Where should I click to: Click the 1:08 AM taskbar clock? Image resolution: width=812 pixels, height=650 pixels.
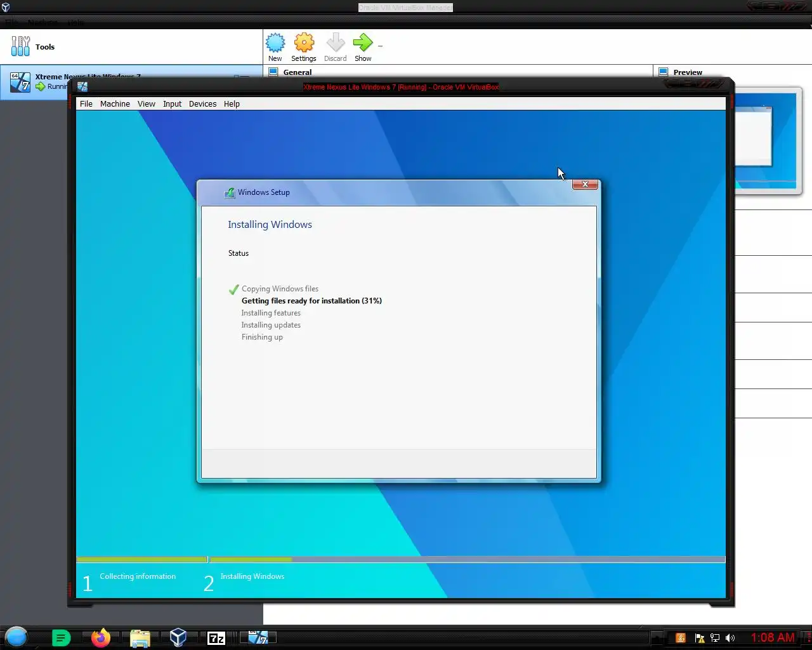[773, 637]
